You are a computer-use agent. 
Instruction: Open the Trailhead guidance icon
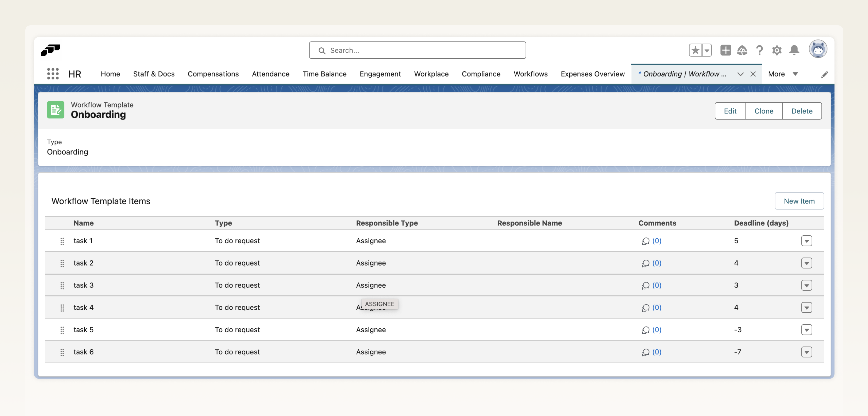click(742, 50)
